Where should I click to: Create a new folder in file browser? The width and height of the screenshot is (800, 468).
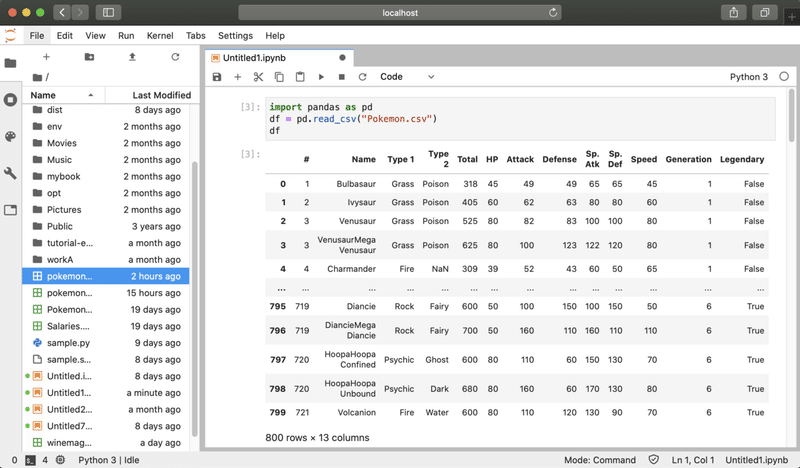coord(89,57)
